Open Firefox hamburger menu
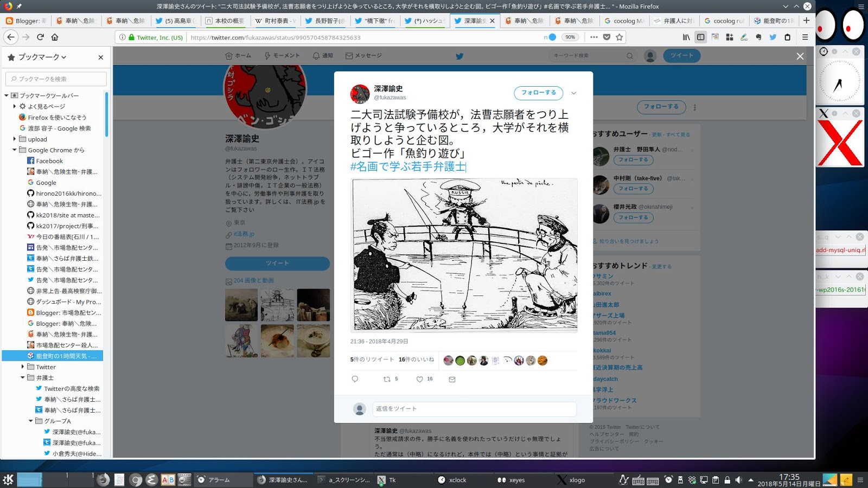This screenshot has width=868, height=488. (x=805, y=37)
